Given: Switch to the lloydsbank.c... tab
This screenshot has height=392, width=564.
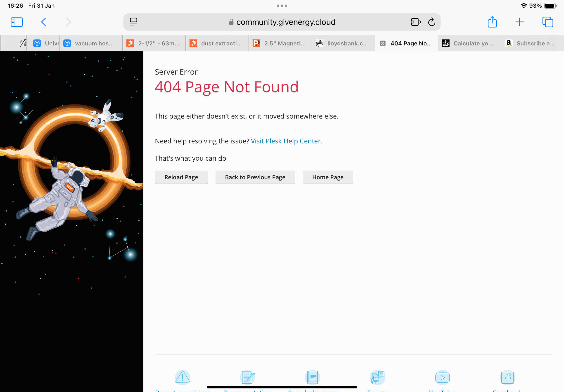Looking at the screenshot, I should (x=343, y=44).
